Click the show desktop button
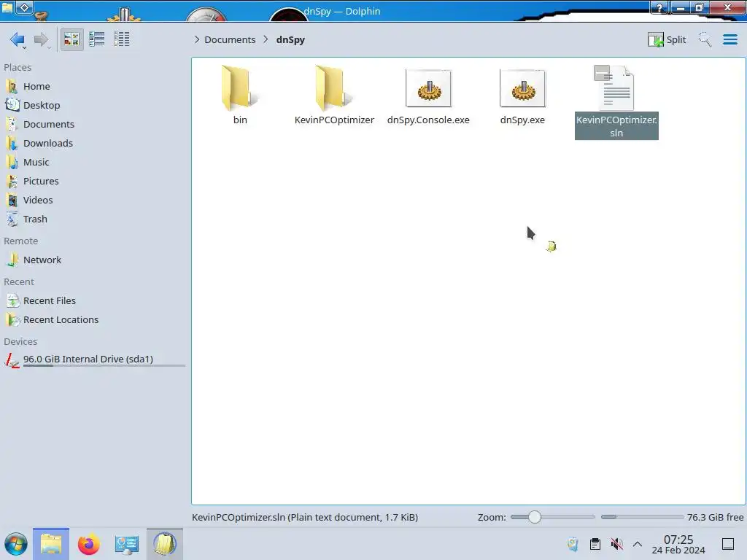Screen dimensions: 747x560 [727, 544]
